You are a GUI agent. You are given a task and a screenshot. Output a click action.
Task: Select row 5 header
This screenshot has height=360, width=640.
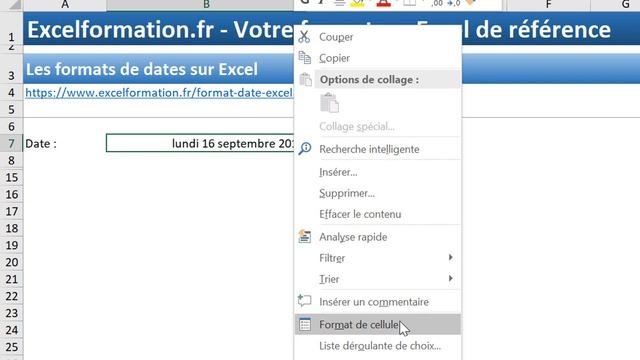coord(11,110)
